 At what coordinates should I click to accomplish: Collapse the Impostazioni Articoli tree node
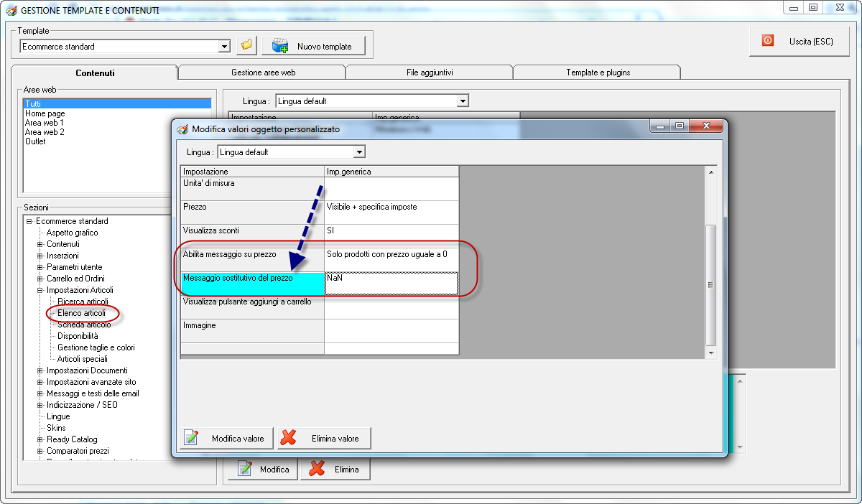[x=40, y=290]
